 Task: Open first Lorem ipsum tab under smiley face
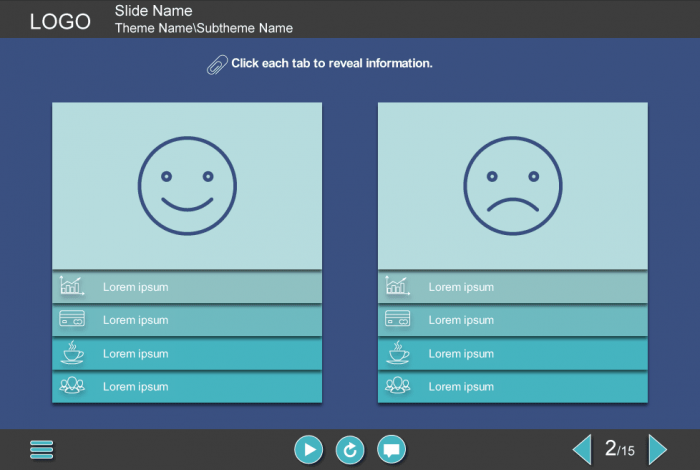click(x=187, y=287)
